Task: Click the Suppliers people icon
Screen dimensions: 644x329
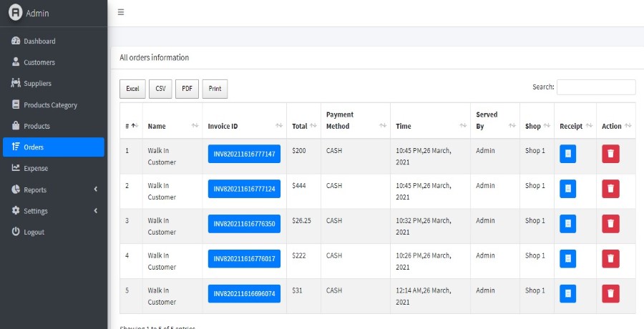Action: (x=16, y=83)
